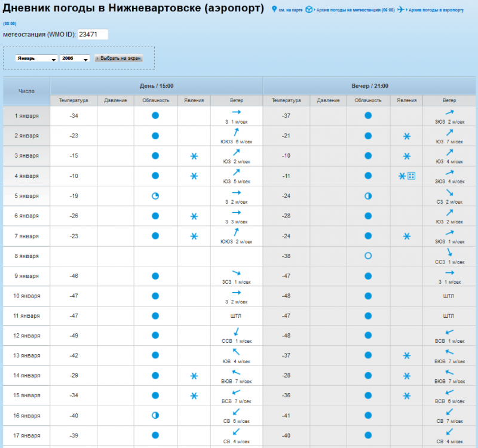The width and height of the screenshot is (478, 448).
Task: Click the 'Вечер / 21:00' column header
Action: 369,86
